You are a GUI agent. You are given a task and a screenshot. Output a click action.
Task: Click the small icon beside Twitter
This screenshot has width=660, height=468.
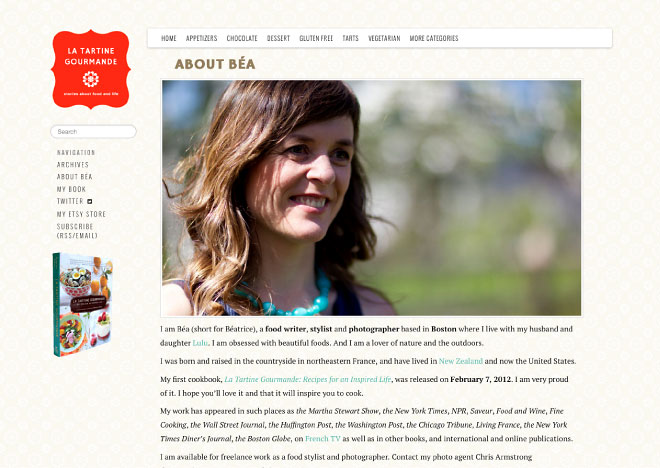coord(90,202)
